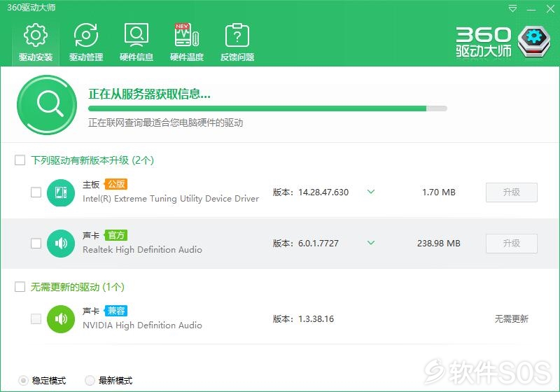
Task: Expand version dropdown for 6.0.1.7727
Action: (x=371, y=243)
